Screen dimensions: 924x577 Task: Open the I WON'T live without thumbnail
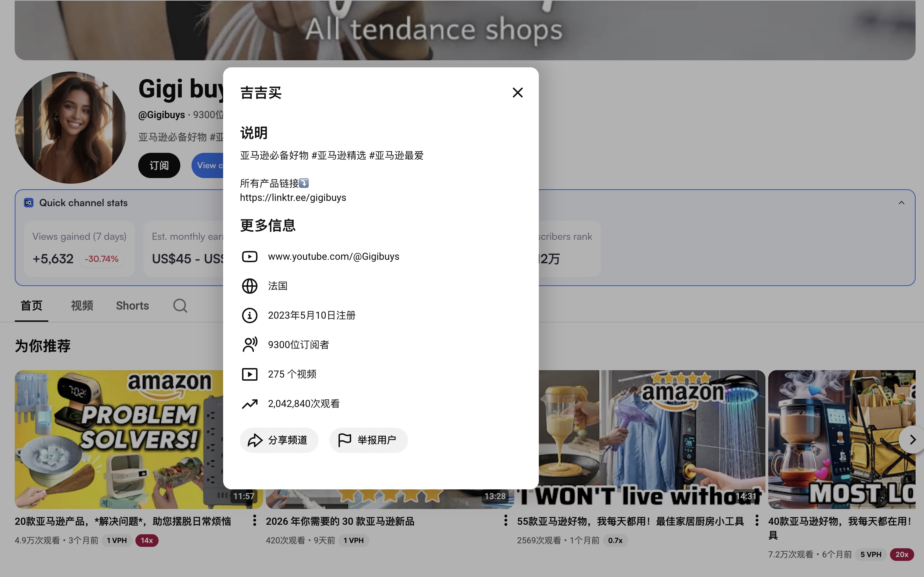(652, 439)
